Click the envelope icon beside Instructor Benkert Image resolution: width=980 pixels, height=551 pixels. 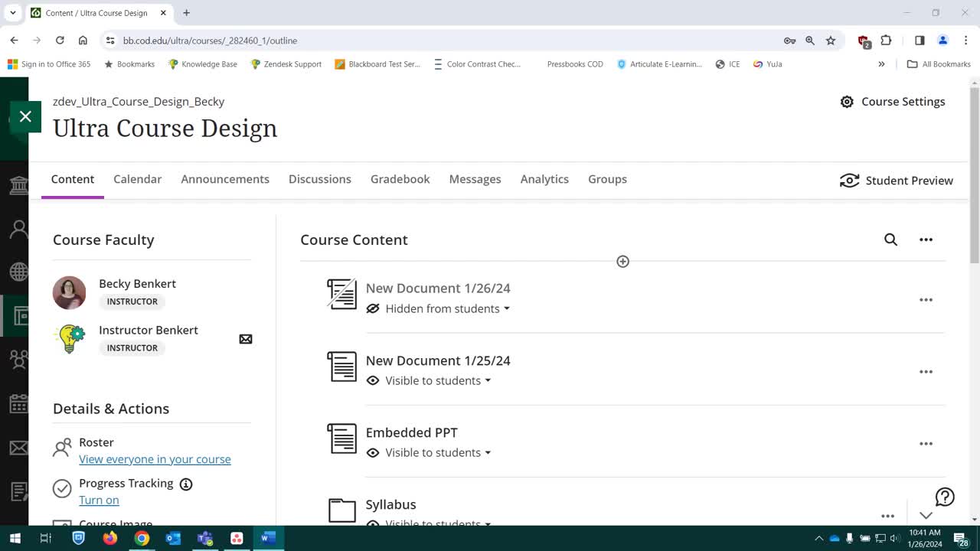point(246,339)
